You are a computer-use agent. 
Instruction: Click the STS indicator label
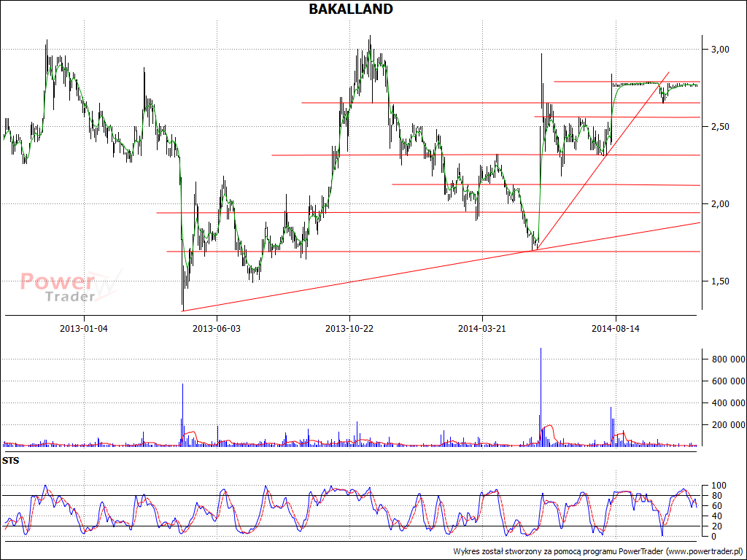tap(10, 461)
